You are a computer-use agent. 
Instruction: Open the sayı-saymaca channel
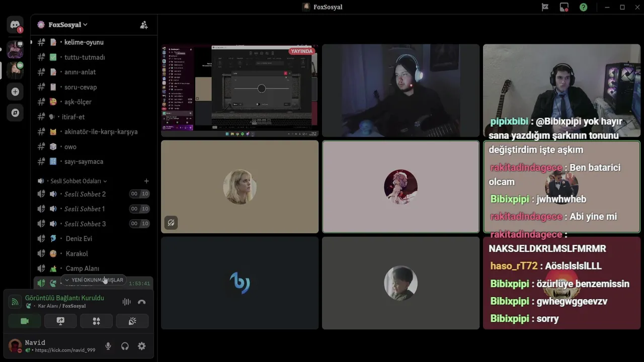pyautogui.click(x=94, y=161)
